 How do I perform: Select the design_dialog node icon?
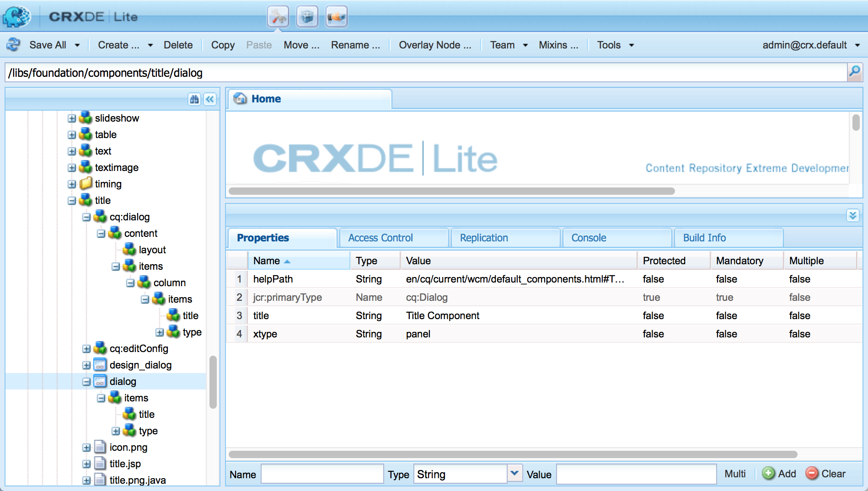(x=100, y=364)
